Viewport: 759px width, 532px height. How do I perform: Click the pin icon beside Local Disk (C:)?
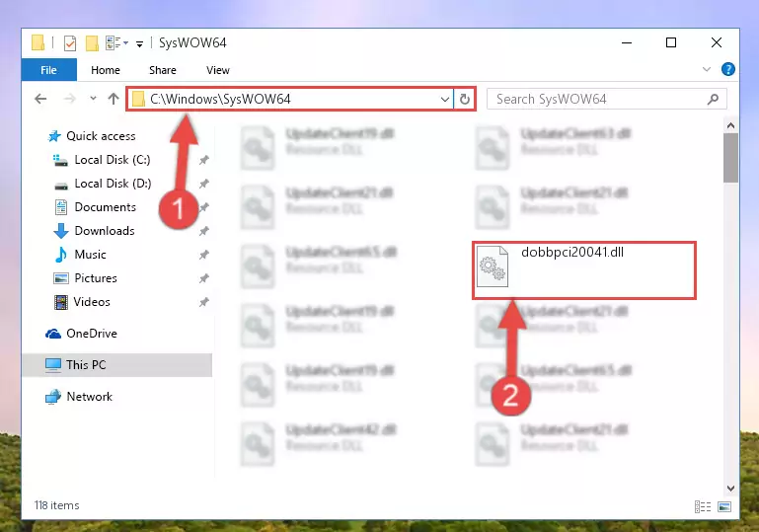coord(203,160)
